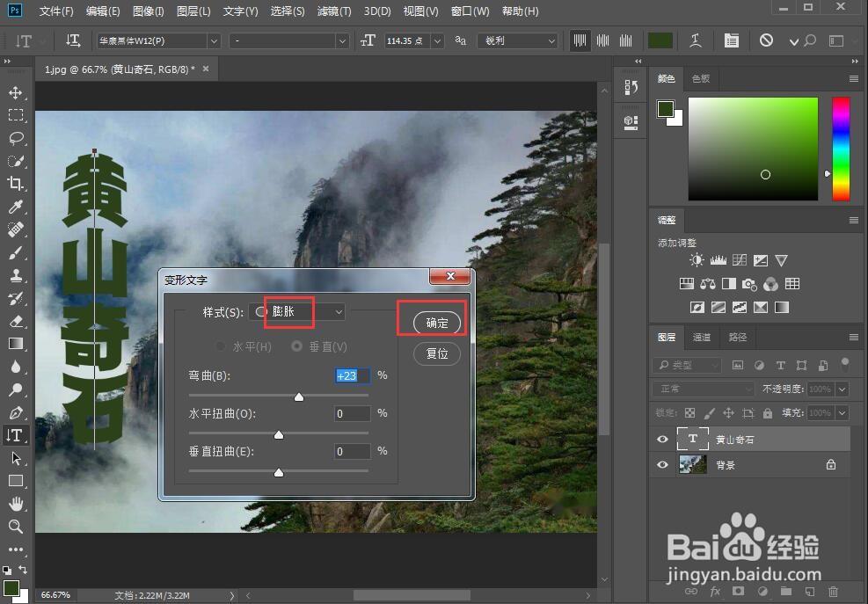Choose center text alignment option
The height and width of the screenshot is (604, 868).
602,40
